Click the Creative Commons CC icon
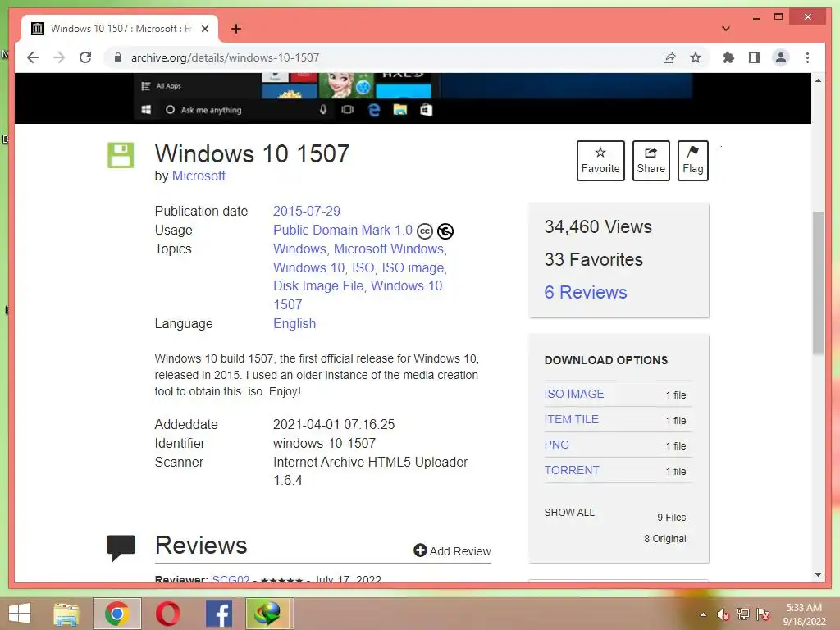This screenshot has height=630, width=840. click(x=425, y=231)
